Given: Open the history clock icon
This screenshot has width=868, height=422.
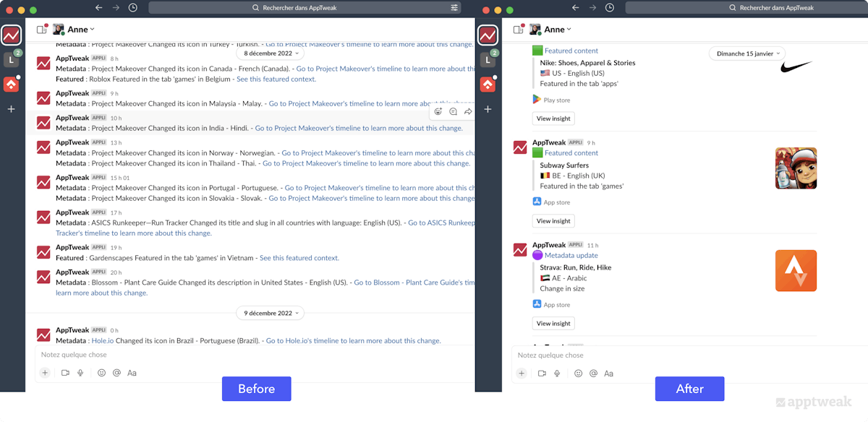Looking at the screenshot, I should click(x=132, y=7).
